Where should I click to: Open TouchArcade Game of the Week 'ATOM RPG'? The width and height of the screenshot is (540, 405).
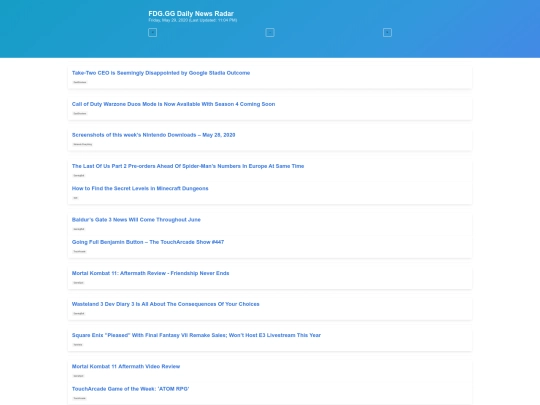click(130, 389)
